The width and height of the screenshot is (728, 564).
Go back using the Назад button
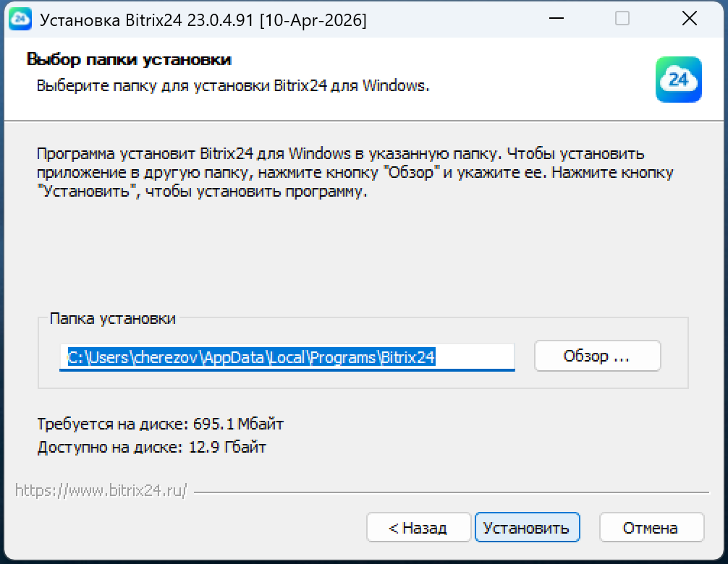pyautogui.click(x=418, y=527)
